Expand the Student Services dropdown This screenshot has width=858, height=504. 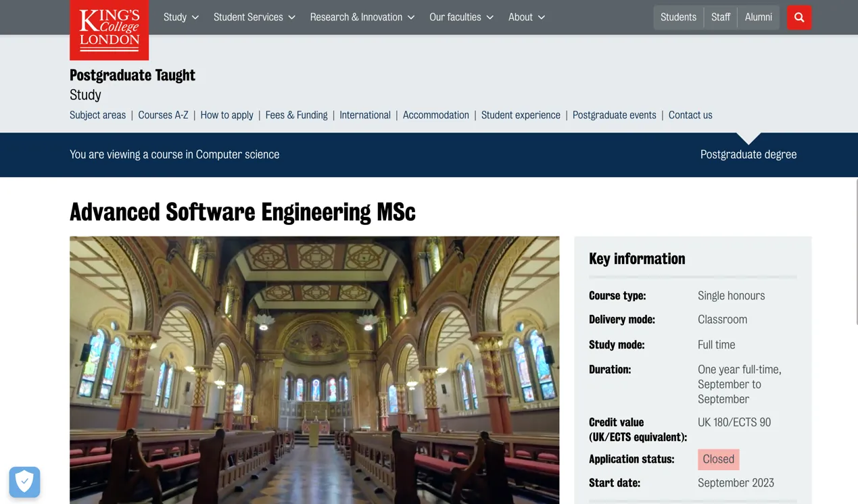click(x=254, y=18)
